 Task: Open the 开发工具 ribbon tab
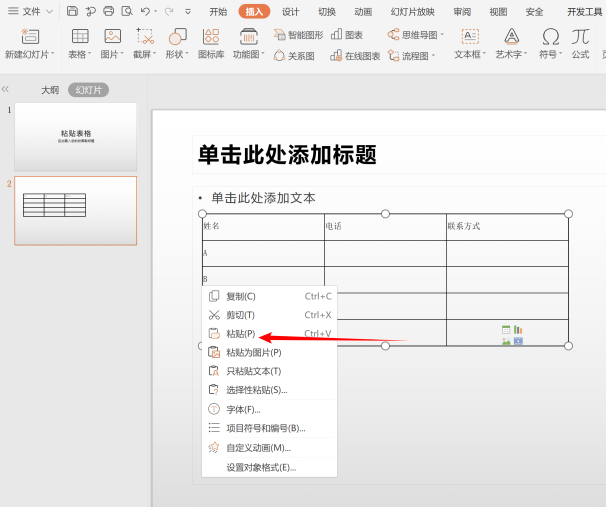click(x=584, y=12)
